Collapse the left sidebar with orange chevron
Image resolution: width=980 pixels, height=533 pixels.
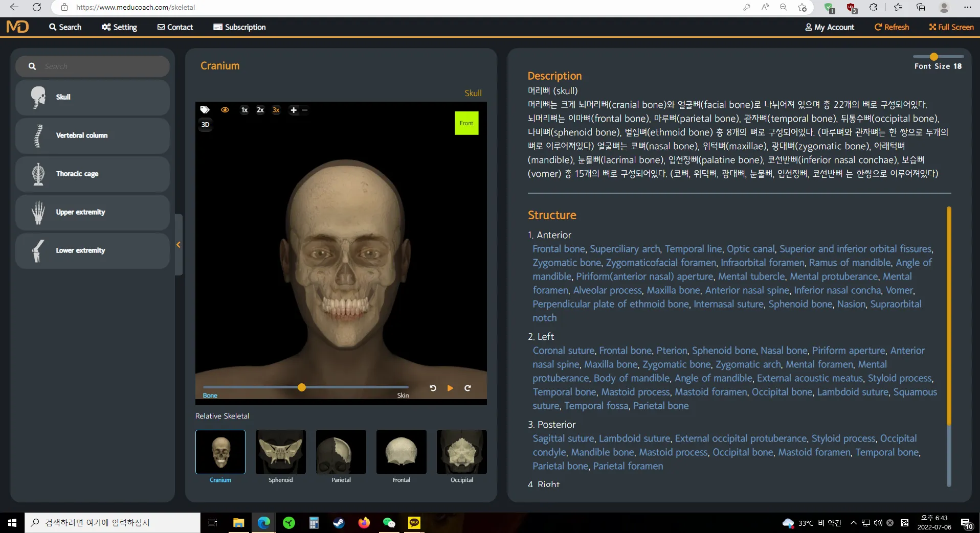[179, 245]
